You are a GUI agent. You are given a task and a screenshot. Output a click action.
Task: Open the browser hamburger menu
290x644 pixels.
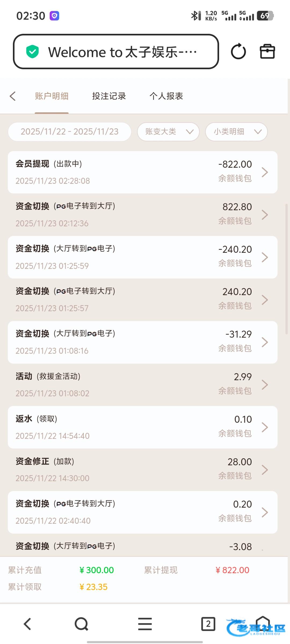[145, 624]
